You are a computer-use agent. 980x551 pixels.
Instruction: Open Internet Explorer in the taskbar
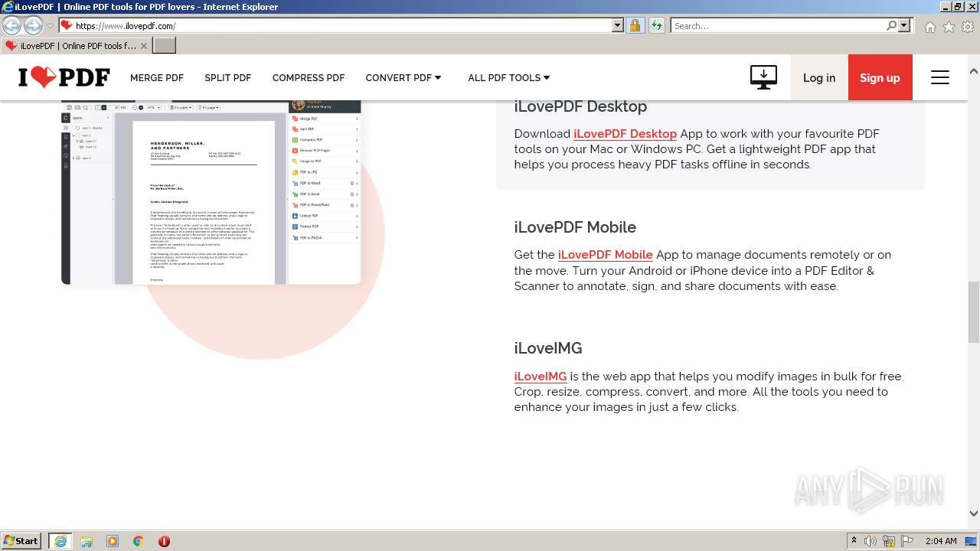tap(60, 541)
